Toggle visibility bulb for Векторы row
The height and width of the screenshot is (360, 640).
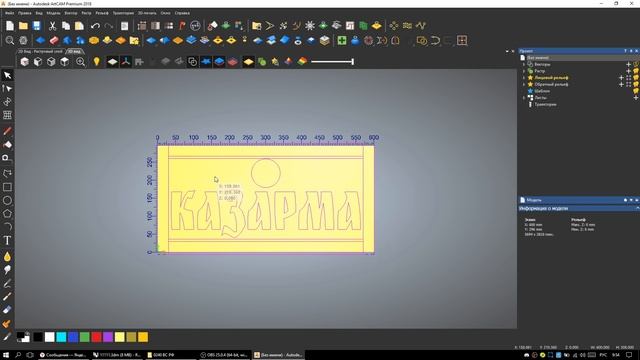636,64
